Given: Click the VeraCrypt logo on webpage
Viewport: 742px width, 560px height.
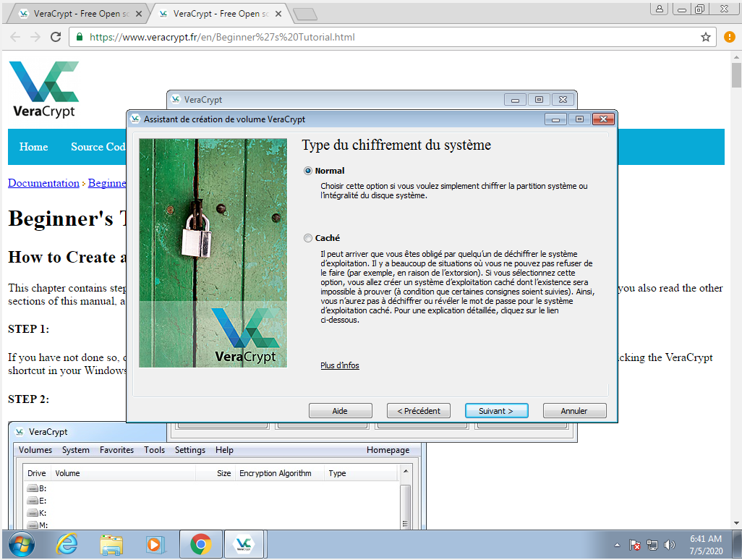Looking at the screenshot, I should coord(44,89).
